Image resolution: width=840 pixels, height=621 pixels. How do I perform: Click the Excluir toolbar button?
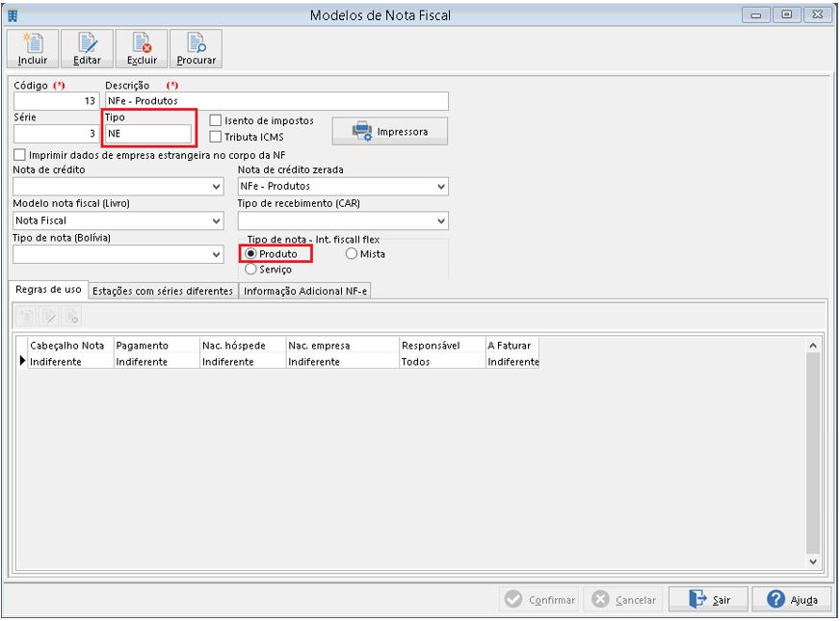coord(142,49)
